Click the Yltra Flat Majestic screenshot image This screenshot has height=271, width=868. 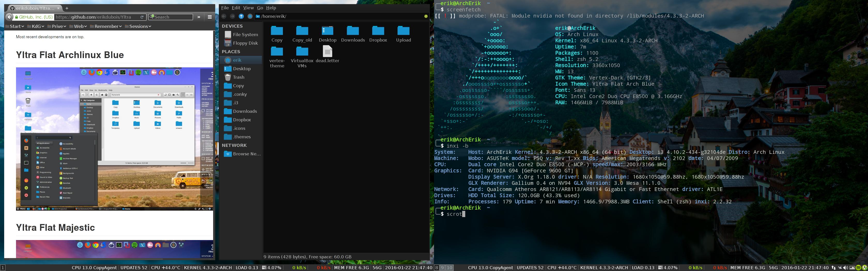click(x=114, y=249)
